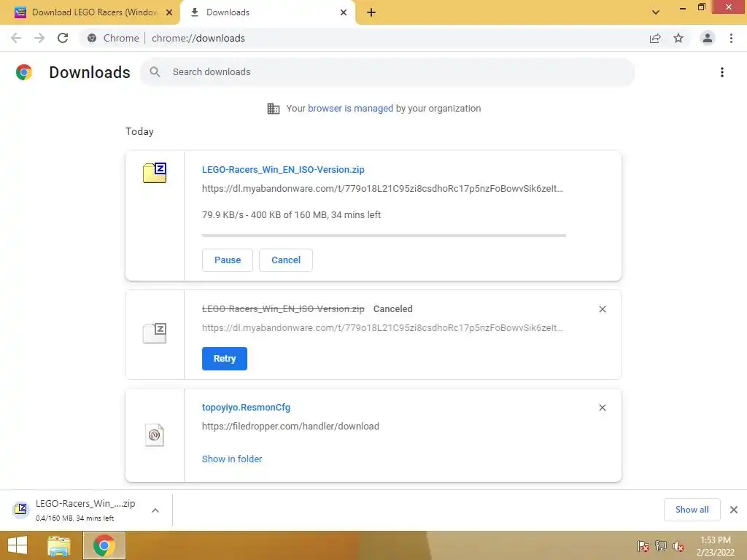
Task: Share this page from the address bar icon
Action: coord(655,38)
